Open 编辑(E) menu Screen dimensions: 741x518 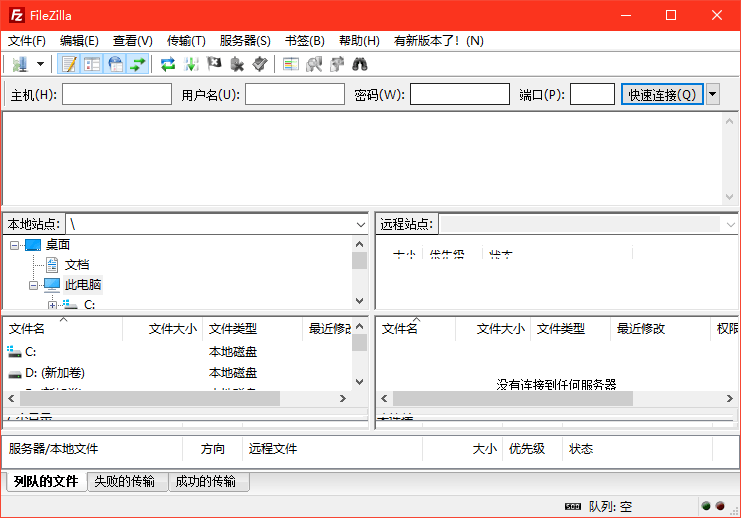tap(79, 41)
